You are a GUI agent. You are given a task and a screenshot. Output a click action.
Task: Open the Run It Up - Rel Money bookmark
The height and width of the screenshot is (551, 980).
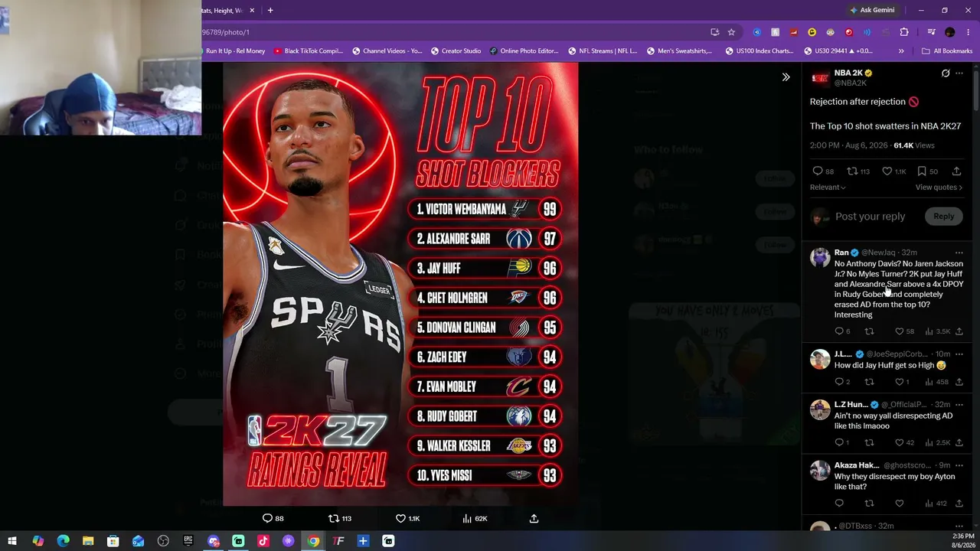(235, 51)
